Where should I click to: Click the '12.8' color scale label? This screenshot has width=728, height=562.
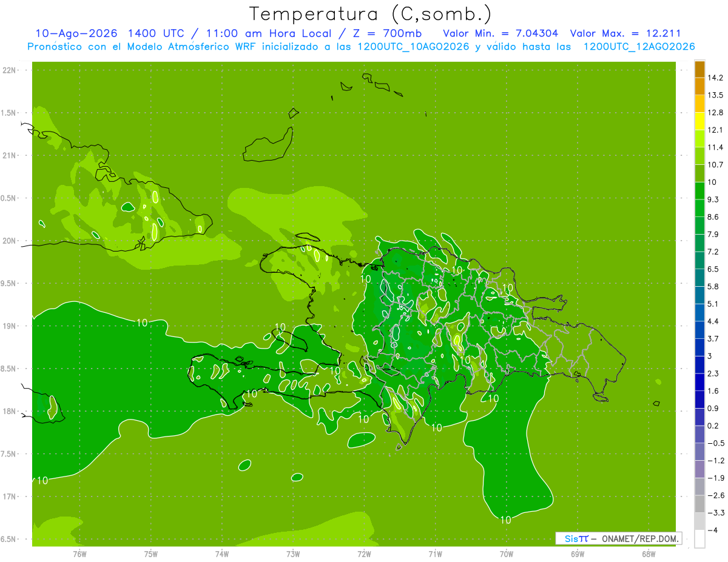coord(716,113)
